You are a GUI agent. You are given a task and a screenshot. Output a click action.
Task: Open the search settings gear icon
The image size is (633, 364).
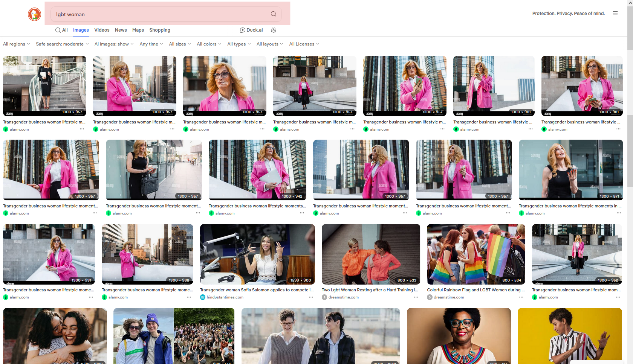click(x=274, y=30)
